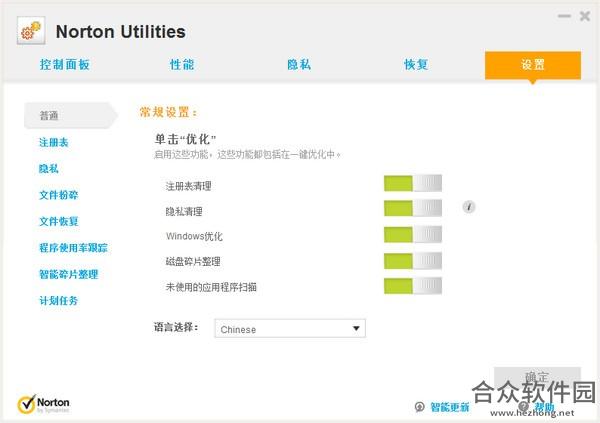Minimize the Norton Utilities window
600x423 pixels.
point(564,16)
